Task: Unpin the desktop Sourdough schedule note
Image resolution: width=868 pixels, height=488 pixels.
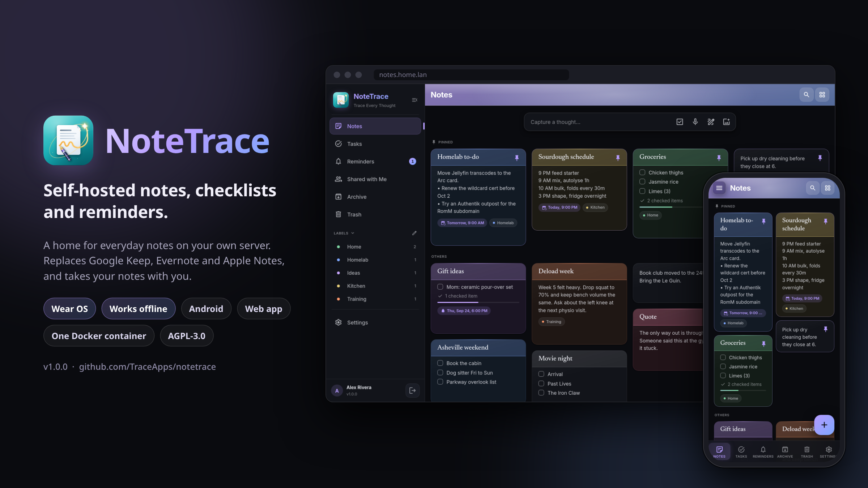Action: 618,158
